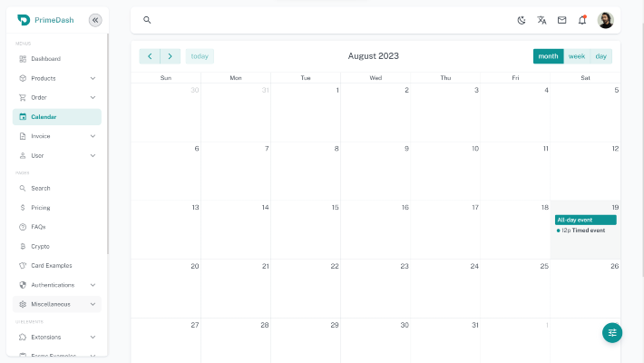
Task: Open Dashboard menu item
Action: point(56,59)
